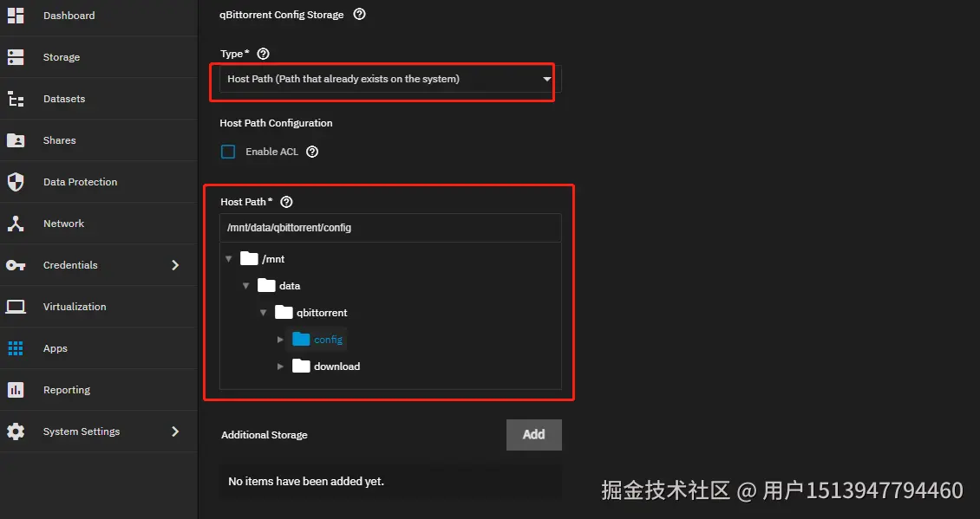Collapse the qbittorrent tree node

coord(264,312)
